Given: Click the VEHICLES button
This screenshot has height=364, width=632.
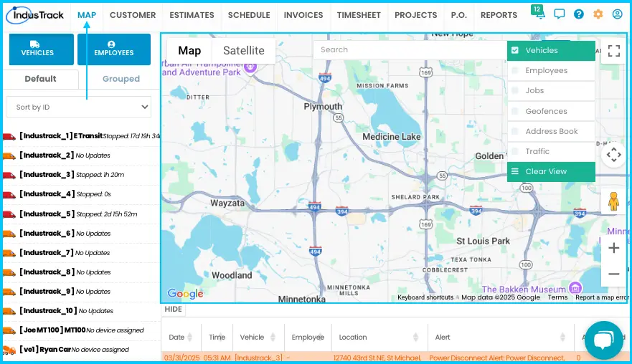Looking at the screenshot, I should [42, 49].
